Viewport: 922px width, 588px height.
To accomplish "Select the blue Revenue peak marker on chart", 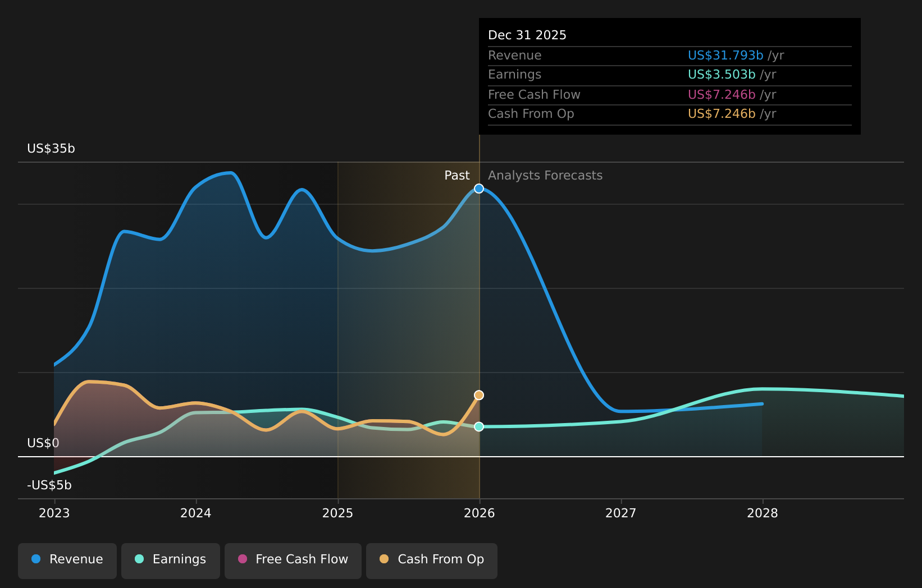I will tap(478, 189).
